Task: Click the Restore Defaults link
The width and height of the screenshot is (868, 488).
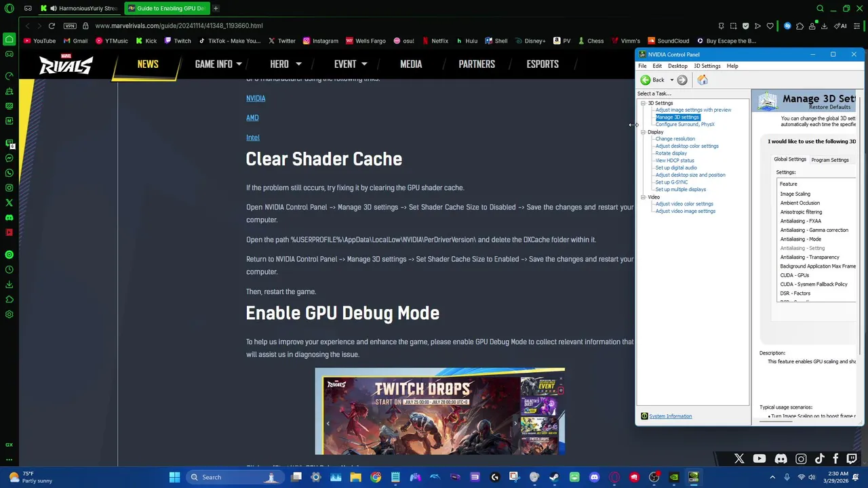Action: pos(829,107)
